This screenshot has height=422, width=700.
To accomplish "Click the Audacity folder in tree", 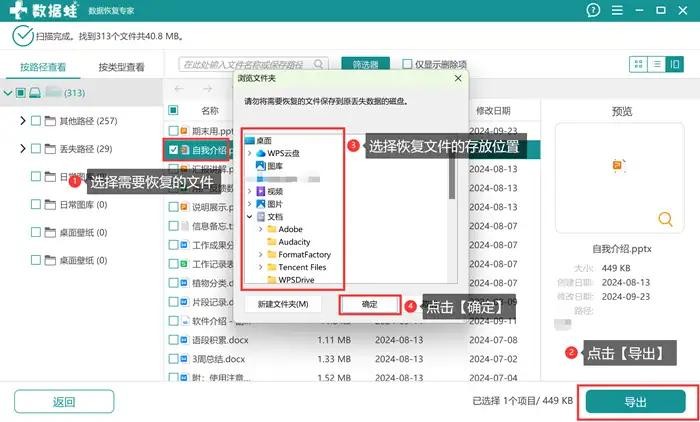I will point(295,242).
